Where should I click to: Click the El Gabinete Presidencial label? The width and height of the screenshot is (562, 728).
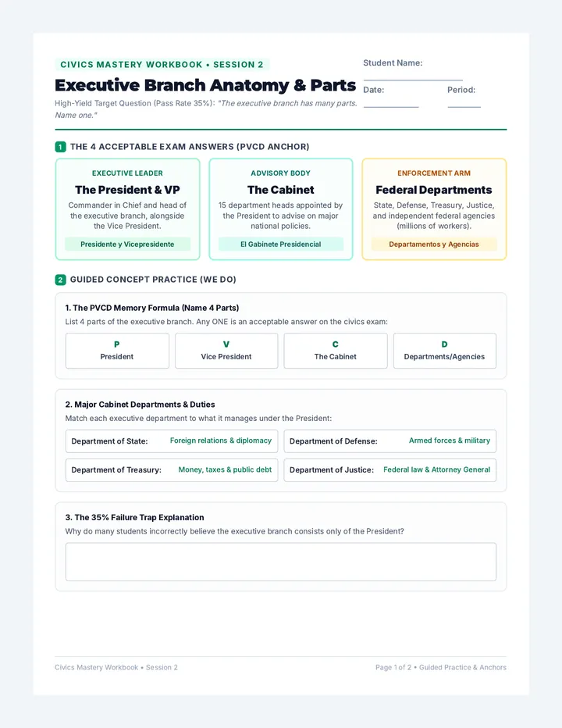[281, 244]
